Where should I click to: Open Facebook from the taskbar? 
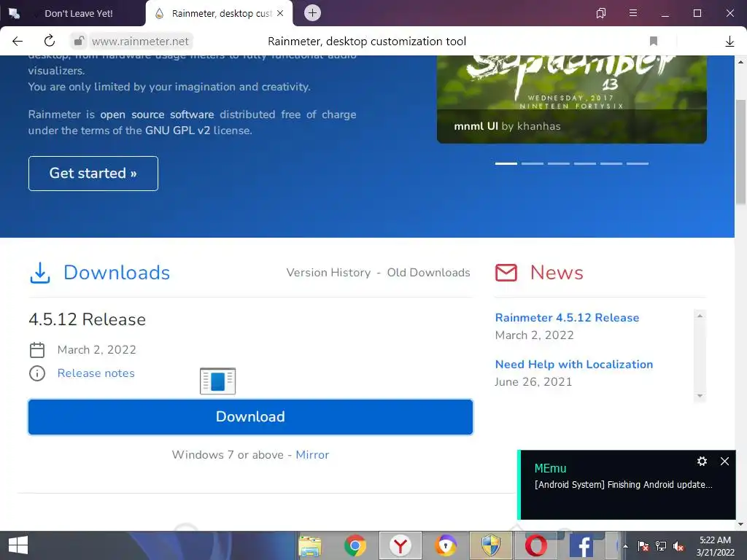click(x=581, y=545)
